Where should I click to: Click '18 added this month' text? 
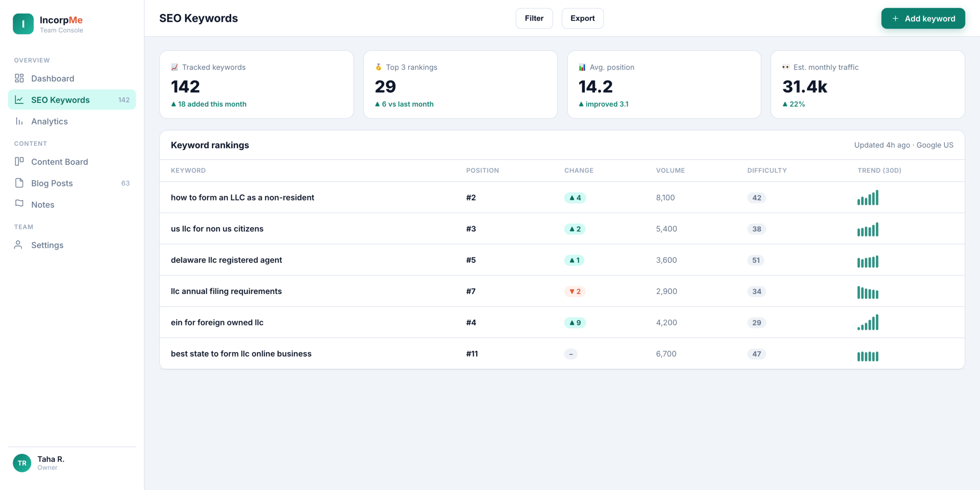212,104
